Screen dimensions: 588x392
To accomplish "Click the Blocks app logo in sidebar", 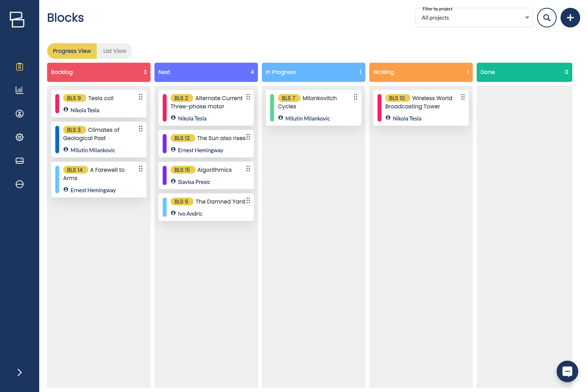I will pos(17,19).
